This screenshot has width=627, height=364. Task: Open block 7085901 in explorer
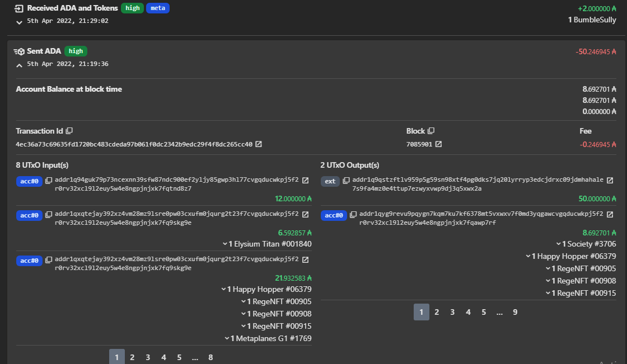[x=439, y=143]
